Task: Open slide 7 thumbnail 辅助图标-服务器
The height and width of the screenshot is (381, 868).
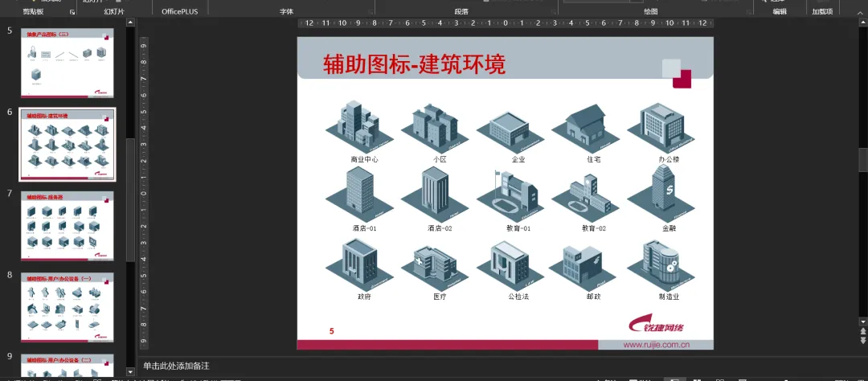Action: pos(67,225)
